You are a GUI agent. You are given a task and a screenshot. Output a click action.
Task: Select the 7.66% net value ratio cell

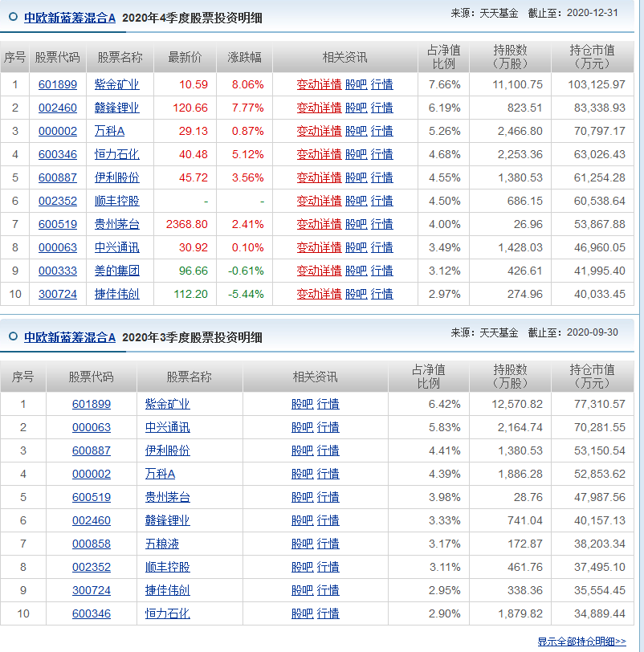[x=444, y=85]
